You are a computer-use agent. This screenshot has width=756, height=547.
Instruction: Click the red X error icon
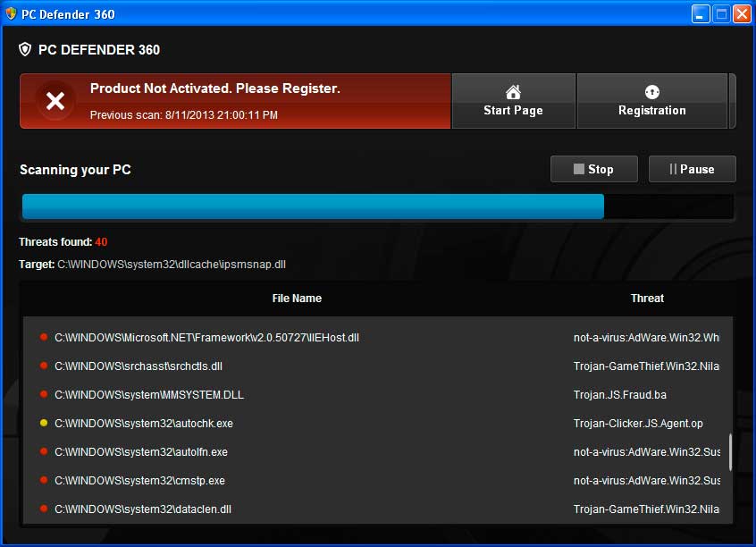coord(55,100)
